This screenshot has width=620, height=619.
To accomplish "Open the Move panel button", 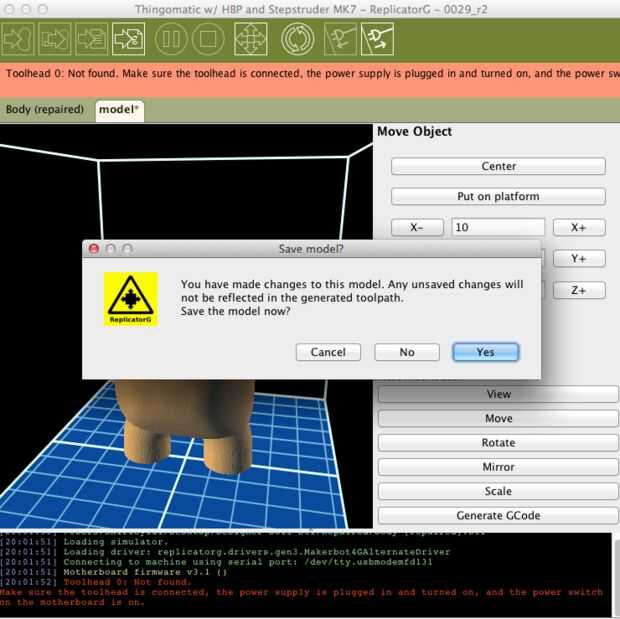I will coord(498,418).
